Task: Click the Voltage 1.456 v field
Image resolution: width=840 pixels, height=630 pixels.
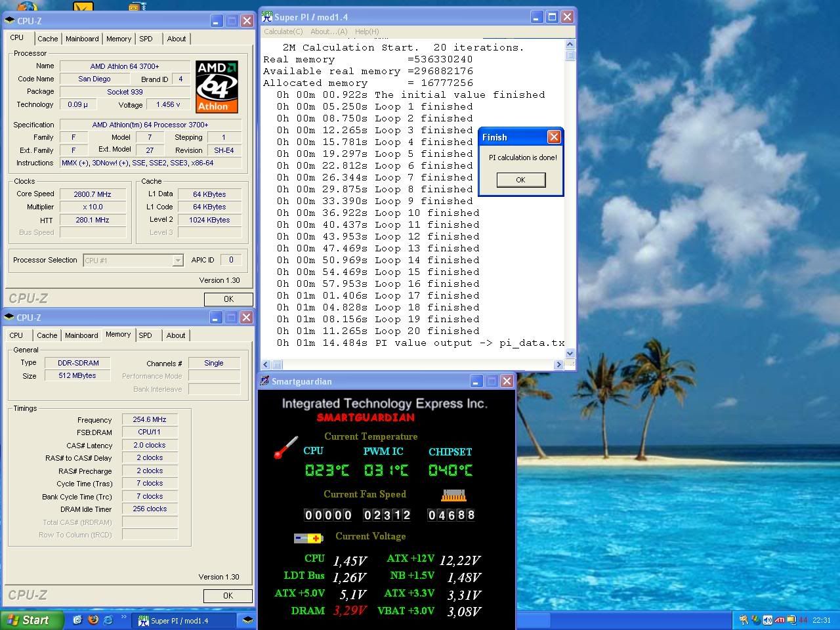Action: coord(168,104)
